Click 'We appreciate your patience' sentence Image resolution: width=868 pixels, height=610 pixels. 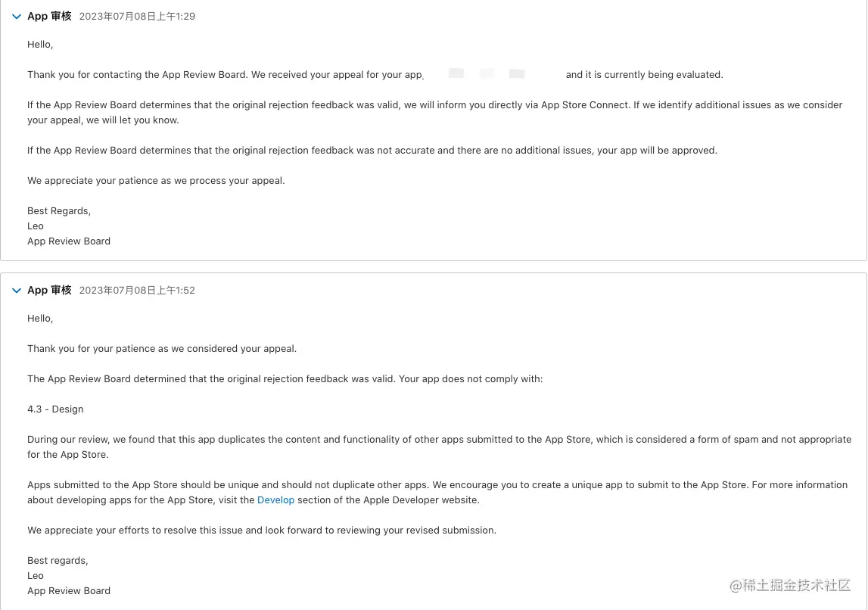pyautogui.click(x=156, y=181)
